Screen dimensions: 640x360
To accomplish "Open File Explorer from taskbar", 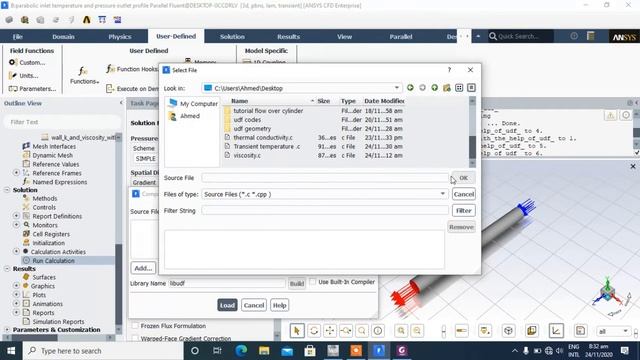I will (x=264, y=351).
